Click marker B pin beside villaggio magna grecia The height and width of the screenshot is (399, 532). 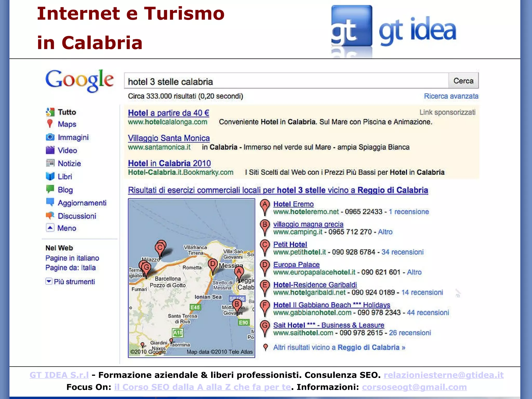[265, 228]
